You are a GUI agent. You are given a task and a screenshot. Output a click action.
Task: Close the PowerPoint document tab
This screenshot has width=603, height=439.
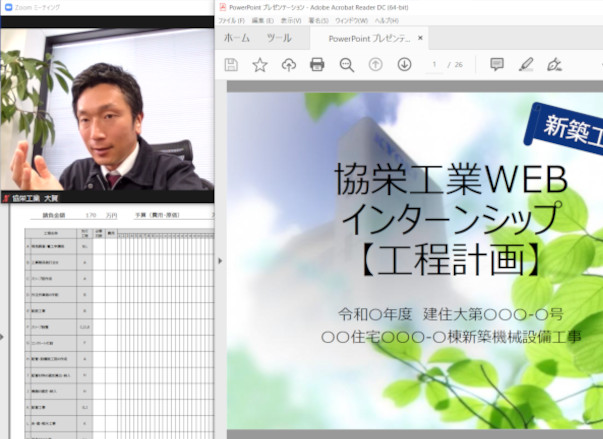pos(420,38)
